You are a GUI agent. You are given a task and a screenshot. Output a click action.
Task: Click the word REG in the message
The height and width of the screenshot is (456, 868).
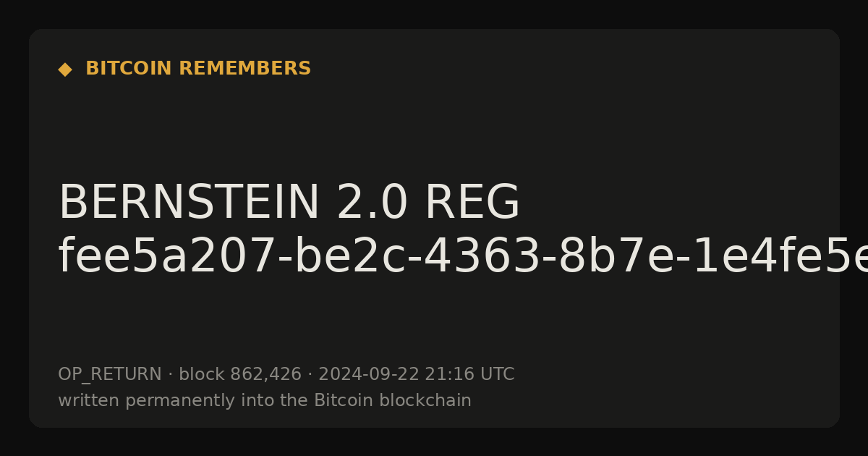(472, 203)
